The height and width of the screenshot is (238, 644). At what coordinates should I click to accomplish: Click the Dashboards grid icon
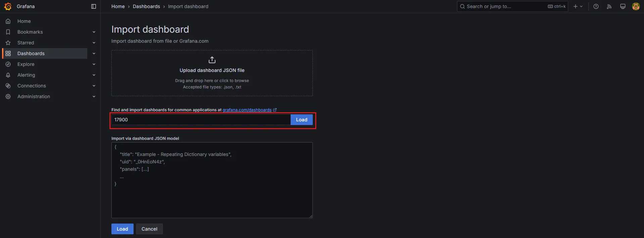point(8,53)
